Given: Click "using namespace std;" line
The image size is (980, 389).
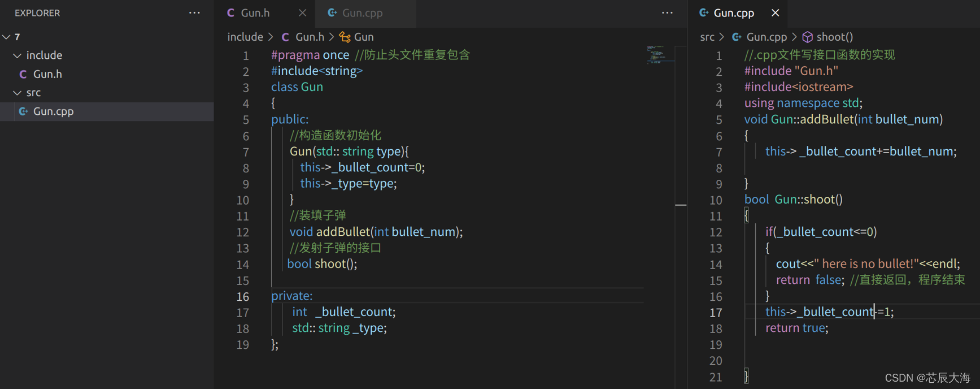Looking at the screenshot, I should coord(803,102).
